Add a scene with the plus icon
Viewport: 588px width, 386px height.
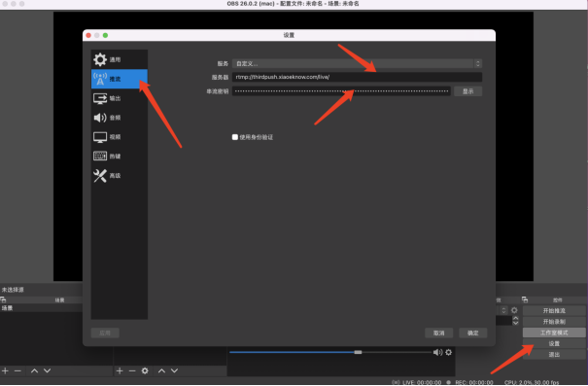(5, 370)
